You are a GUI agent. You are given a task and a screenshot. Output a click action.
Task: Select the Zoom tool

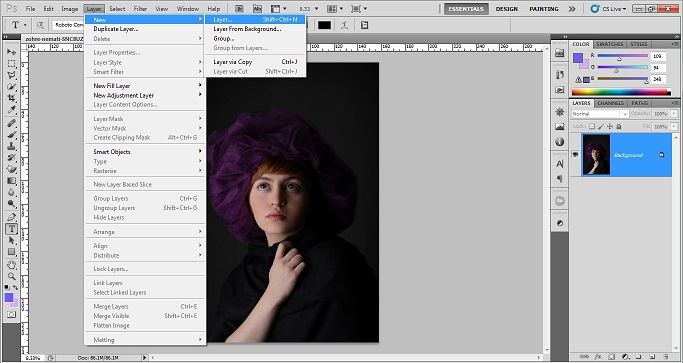11,276
